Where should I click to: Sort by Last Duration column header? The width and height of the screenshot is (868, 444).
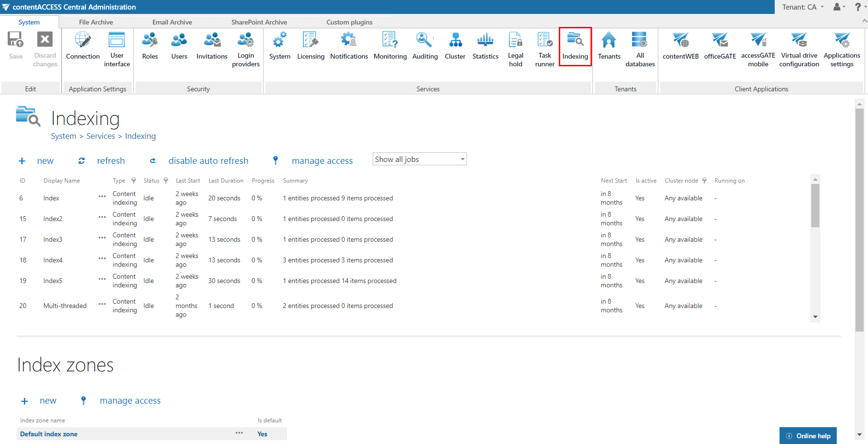pyautogui.click(x=226, y=181)
